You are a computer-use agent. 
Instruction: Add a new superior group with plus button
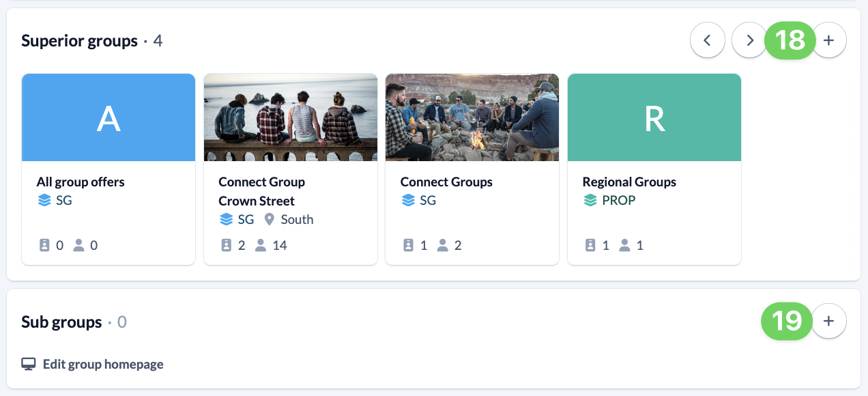coord(828,40)
